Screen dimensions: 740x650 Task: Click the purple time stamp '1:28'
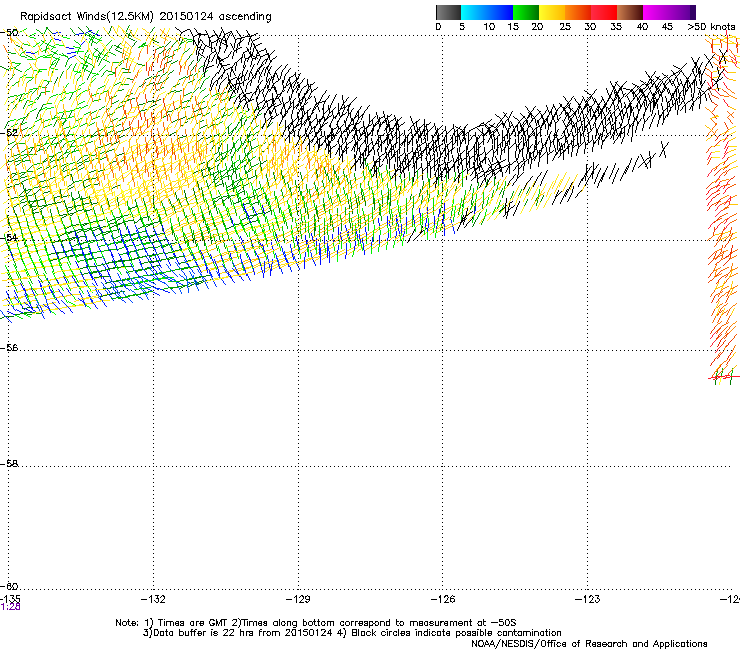click(x=10, y=607)
